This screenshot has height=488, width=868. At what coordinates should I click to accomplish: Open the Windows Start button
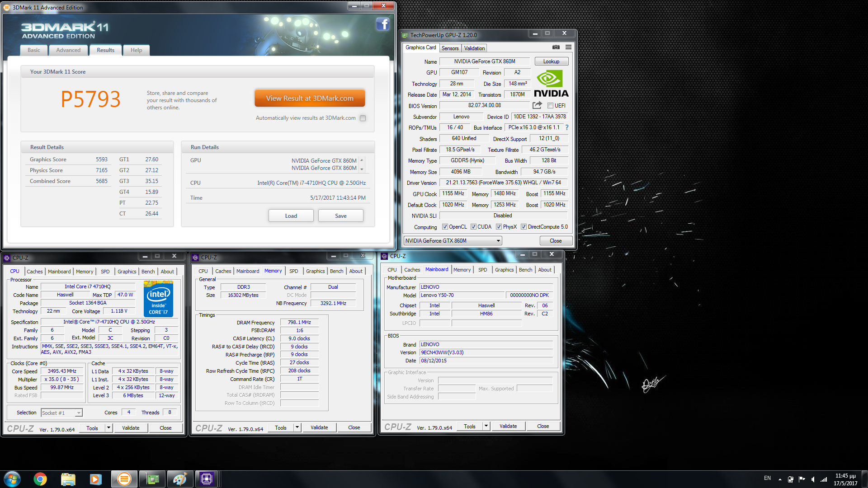coord(12,479)
